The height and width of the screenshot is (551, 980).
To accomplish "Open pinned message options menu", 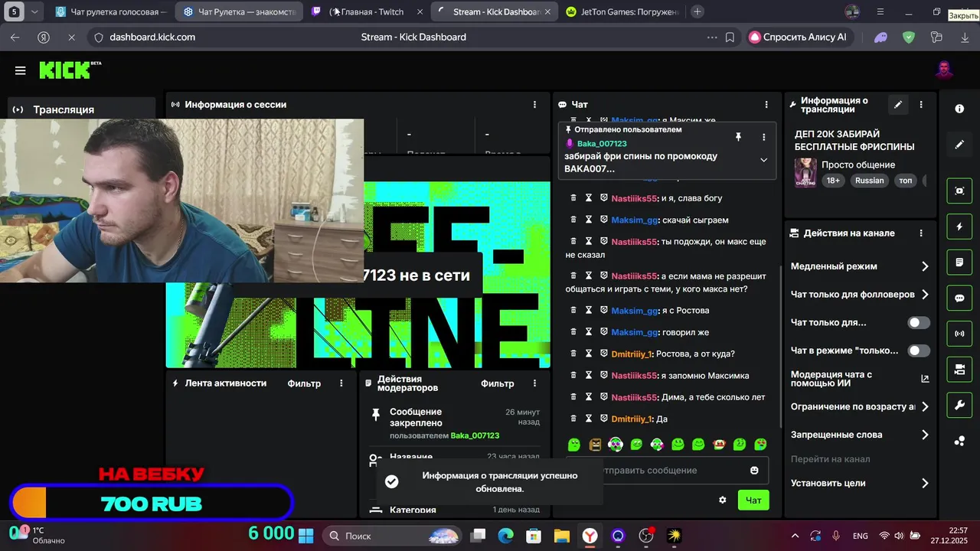I will tap(763, 137).
